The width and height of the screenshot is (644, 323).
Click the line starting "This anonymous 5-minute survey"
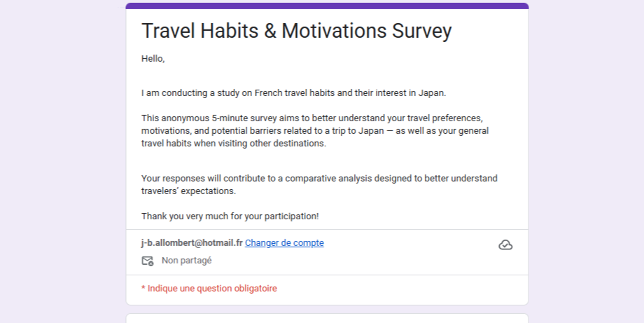[312, 118]
